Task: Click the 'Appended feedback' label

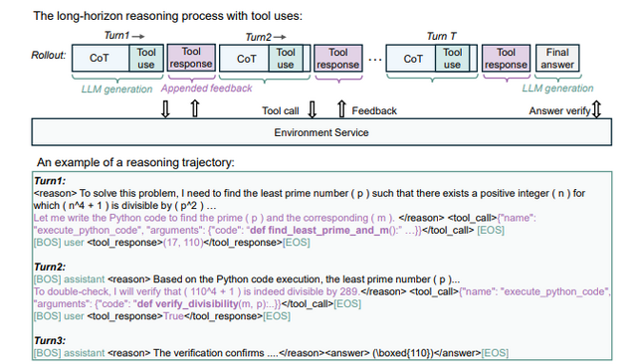Action: [207, 89]
